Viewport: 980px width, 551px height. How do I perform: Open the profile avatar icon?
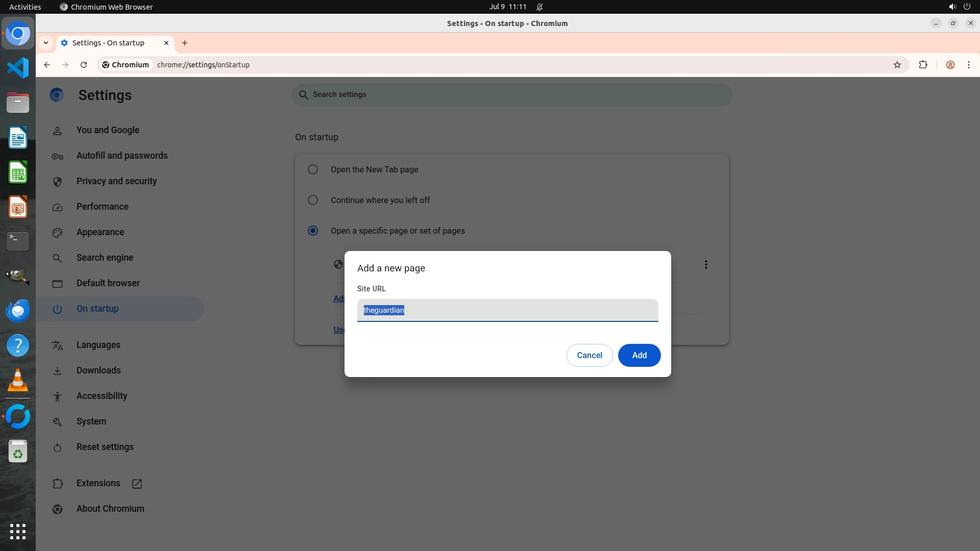click(x=950, y=65)
